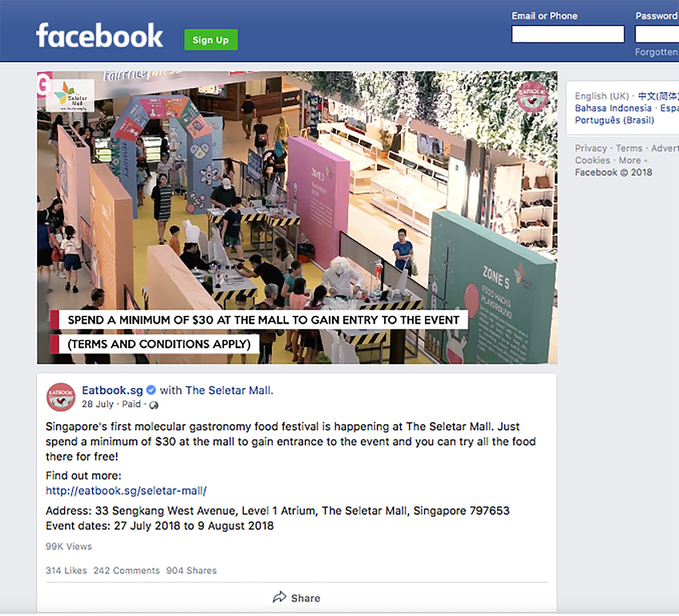Click the verified badge next to Eatbook.sg
The width and height of the screenshot is (679, 616).
[x=151, y=390]
